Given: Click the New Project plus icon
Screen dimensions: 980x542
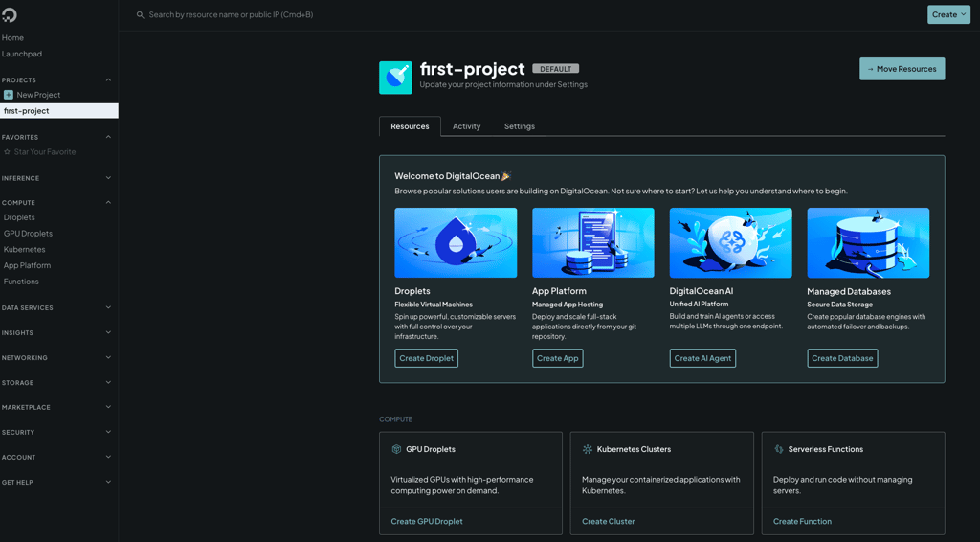Looking at the screenshot, I should point(8,95).
